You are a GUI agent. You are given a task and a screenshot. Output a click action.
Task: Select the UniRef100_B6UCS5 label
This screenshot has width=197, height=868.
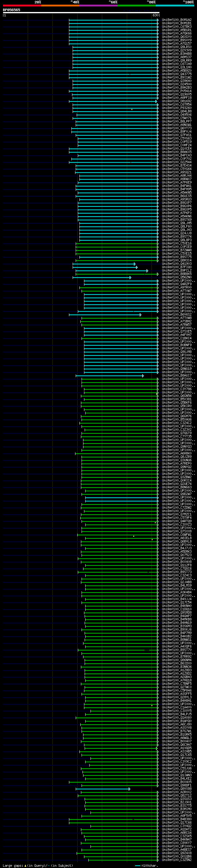[x=177, y=196]
